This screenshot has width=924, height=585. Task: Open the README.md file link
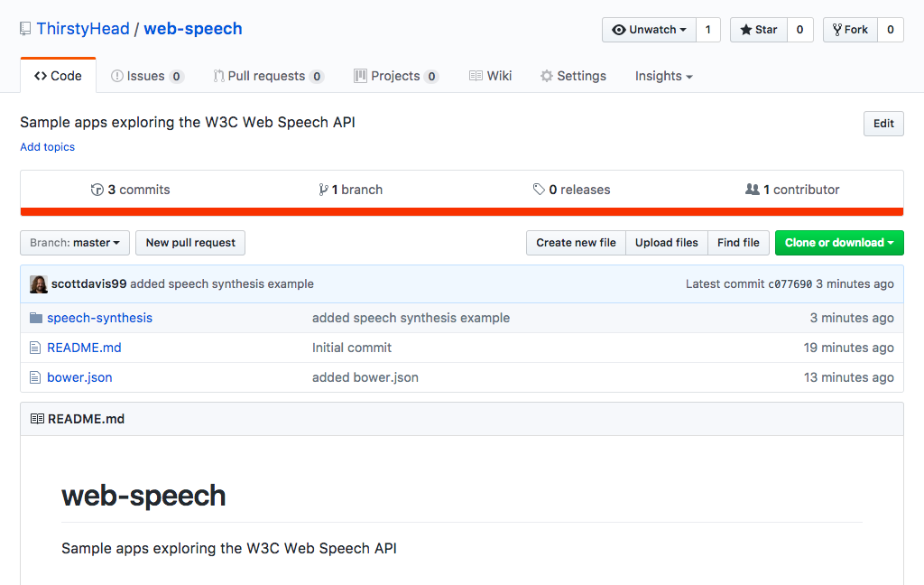84,348
